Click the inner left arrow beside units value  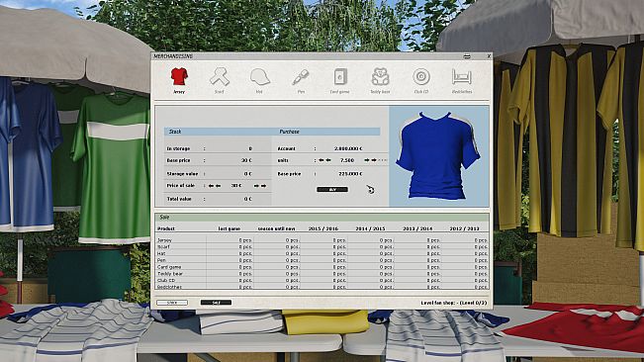pos(328,160)
